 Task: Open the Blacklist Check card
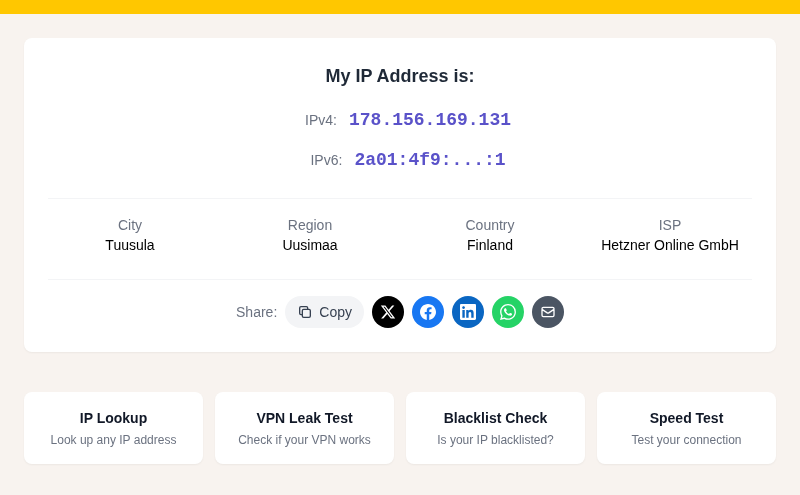tap(495, 428)
